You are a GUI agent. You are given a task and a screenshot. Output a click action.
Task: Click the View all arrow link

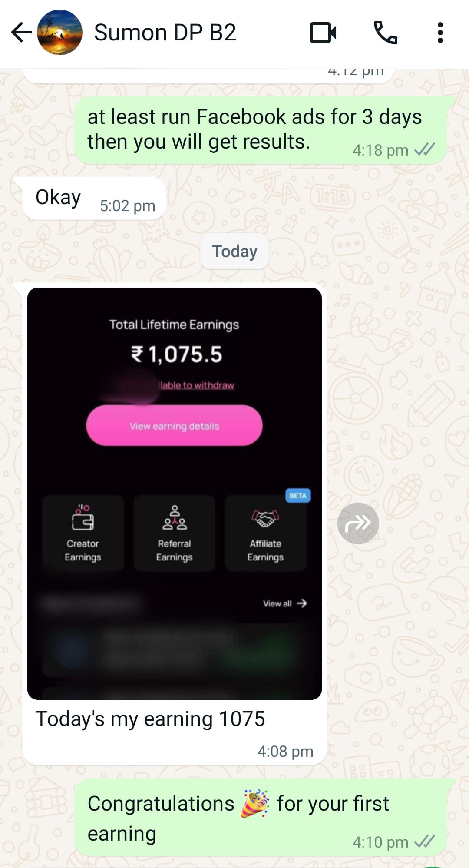click(285, 603)
